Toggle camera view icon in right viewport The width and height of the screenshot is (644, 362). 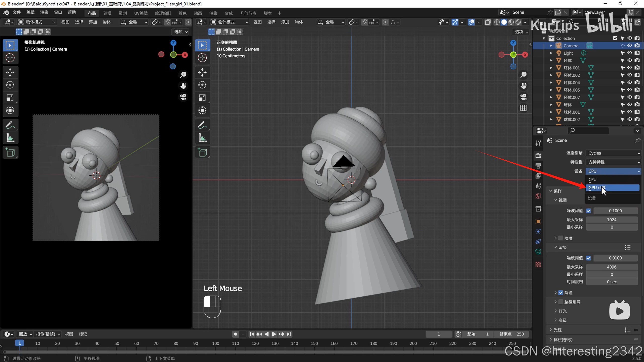point(523,97)
